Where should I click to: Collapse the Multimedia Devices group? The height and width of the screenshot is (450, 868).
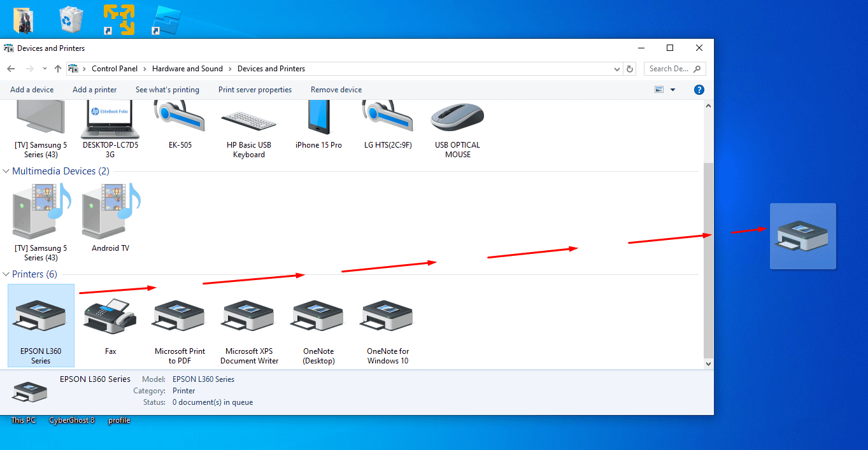[7, 171]
